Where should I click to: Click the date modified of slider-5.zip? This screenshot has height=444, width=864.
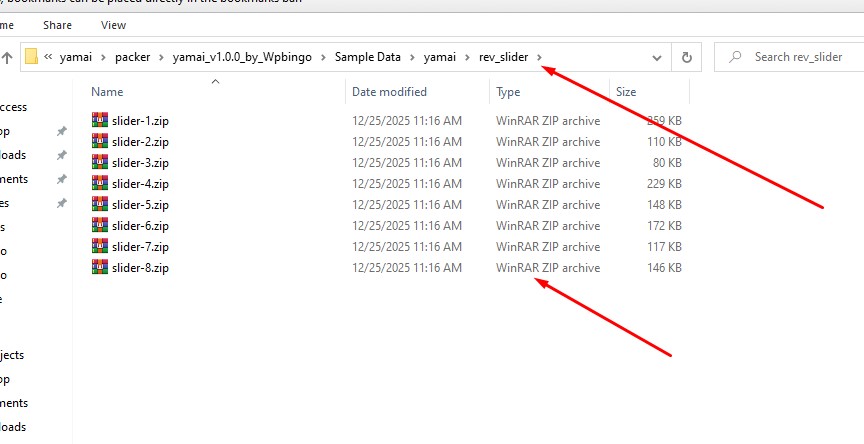(x=407, y=204)
